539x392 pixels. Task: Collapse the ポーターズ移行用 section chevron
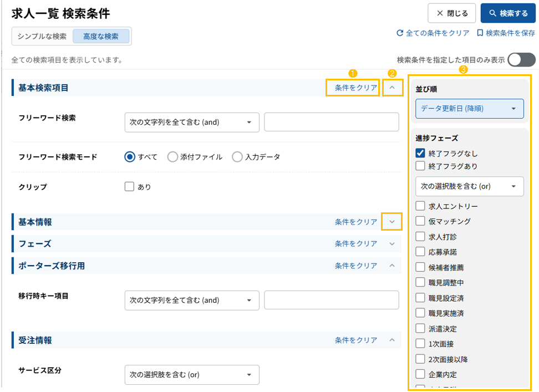point(392,266)
